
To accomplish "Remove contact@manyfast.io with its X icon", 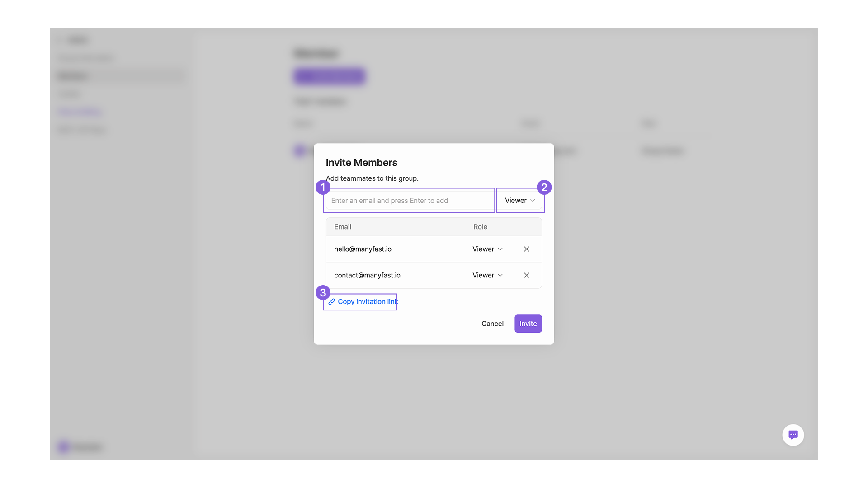I will tap(526, 275).
